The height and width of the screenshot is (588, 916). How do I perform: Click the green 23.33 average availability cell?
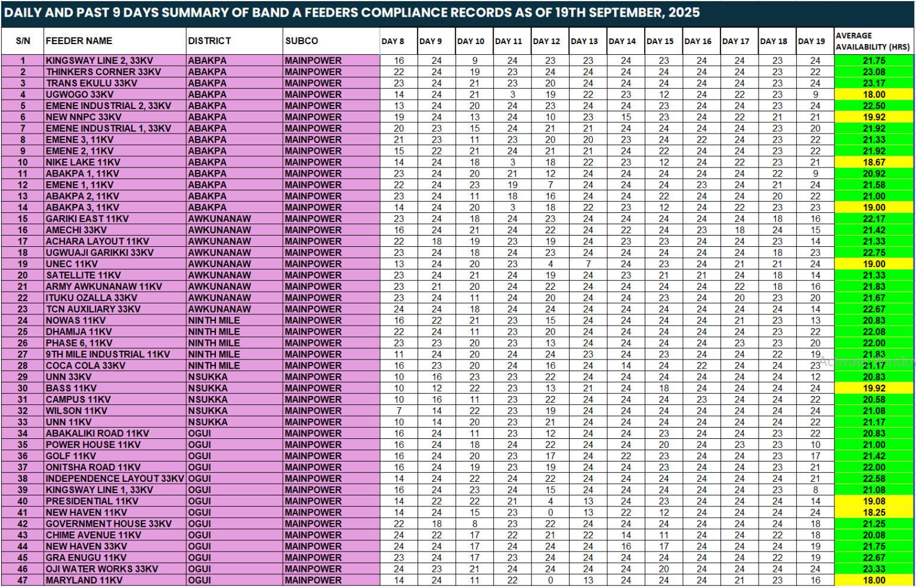(874, 569)
